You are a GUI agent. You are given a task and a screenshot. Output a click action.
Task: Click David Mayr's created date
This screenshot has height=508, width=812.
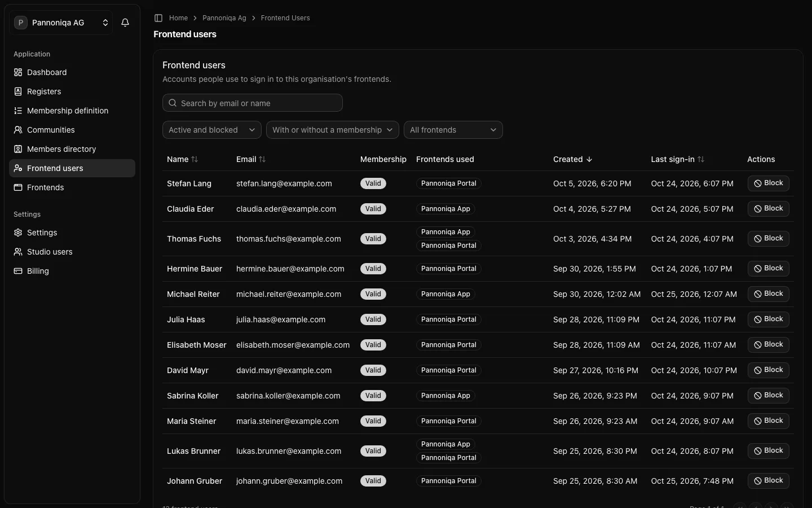[595, 370]
